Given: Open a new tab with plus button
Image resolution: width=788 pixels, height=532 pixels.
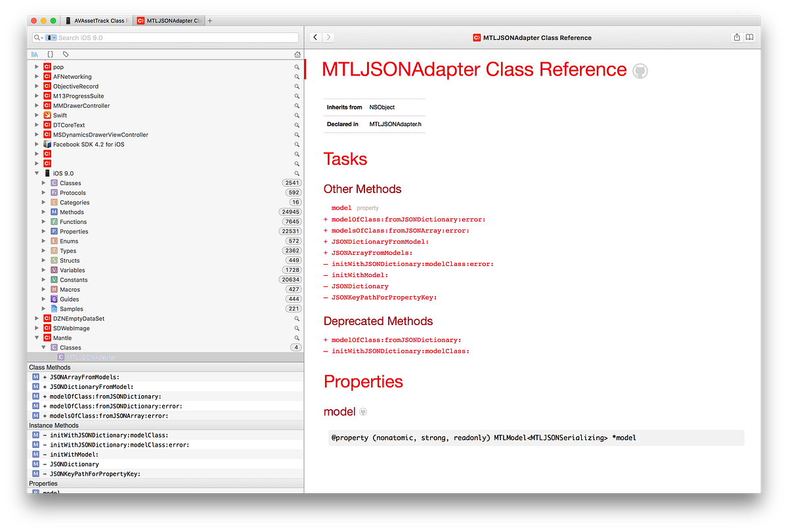Looking at the screenshot, I should (x=210, y=21).
